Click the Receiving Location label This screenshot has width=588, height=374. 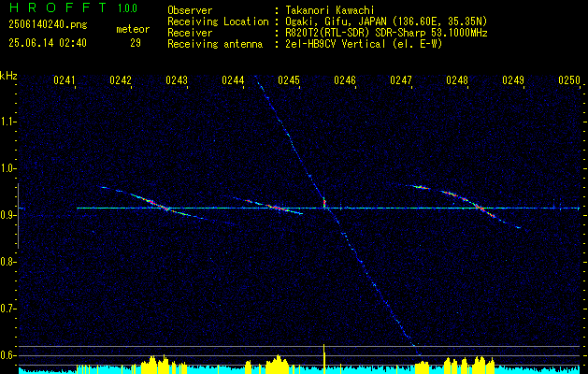click(x=218, y=22)
